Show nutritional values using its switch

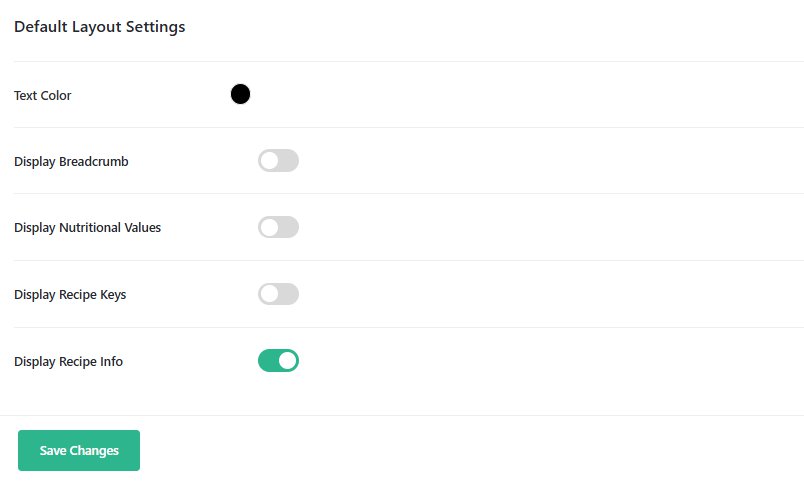[x=278, y=227]
